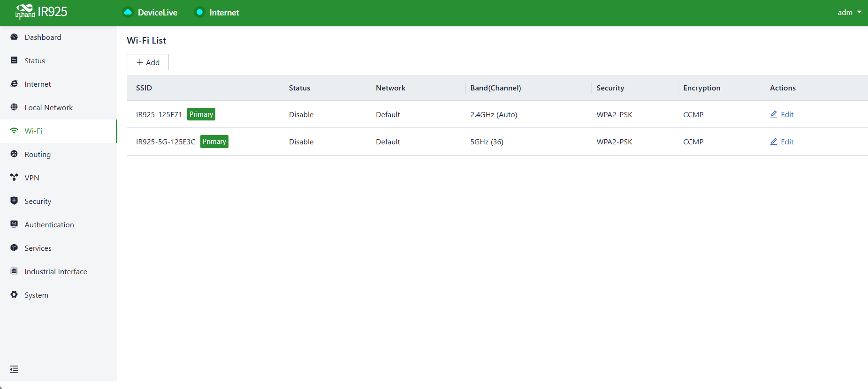Edit the IR925-5G-125E3C Wi-Fi entry
Viewport: 868px width, 389px height.
[x=782, y=142]
